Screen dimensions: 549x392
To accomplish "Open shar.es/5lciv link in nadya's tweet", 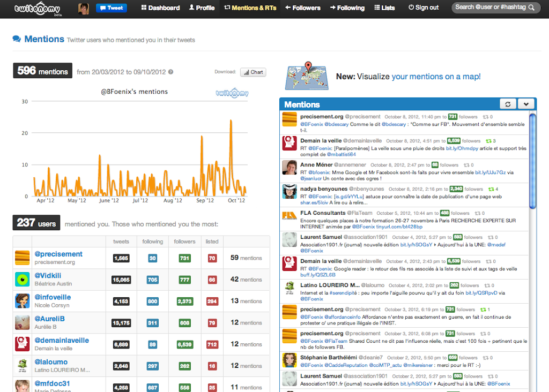I will (314, 202).
